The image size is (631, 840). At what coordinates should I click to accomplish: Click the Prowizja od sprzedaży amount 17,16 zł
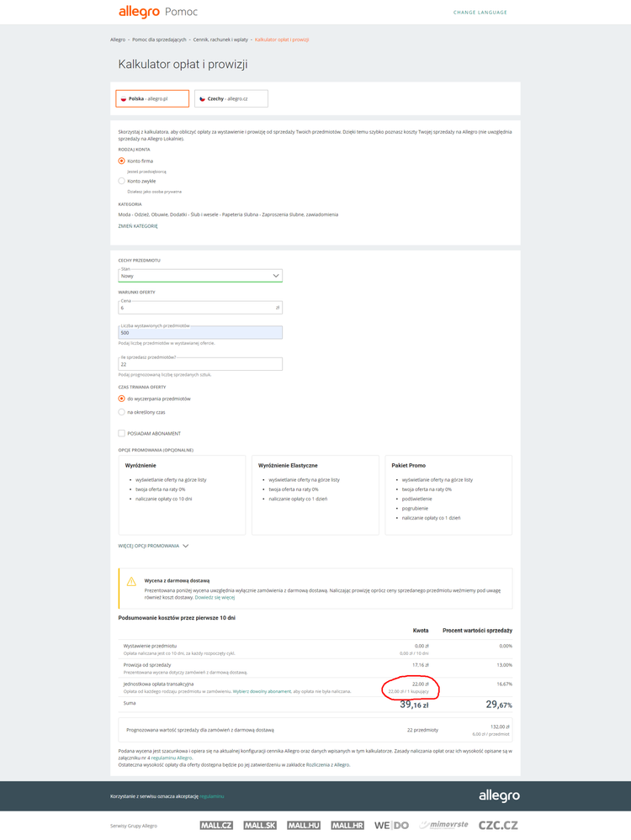421,665
